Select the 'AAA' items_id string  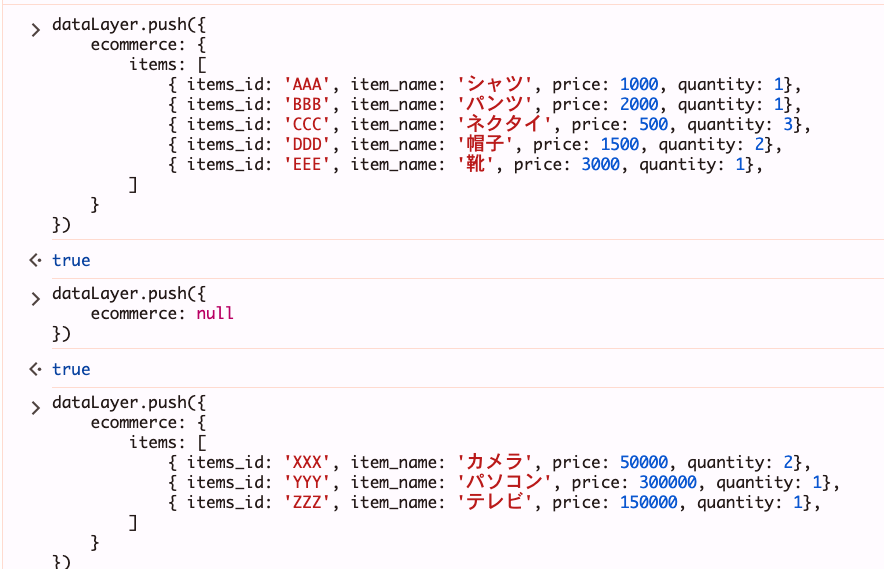(x=307, y=85)
